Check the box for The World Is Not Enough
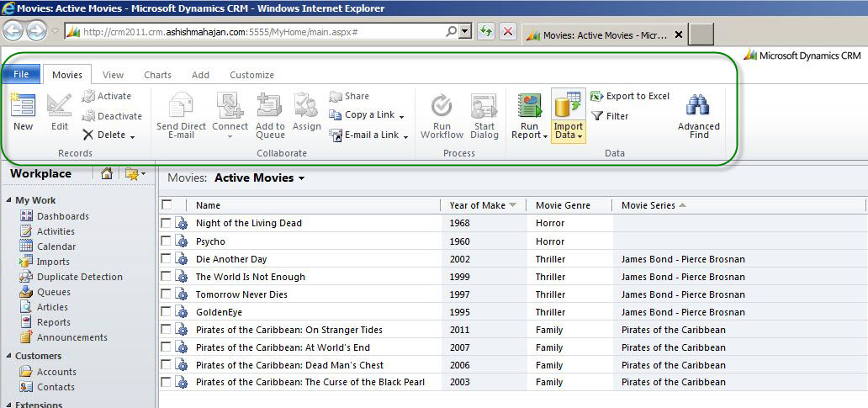Image resolution: width=868 pixels, height=408 pixels. point(166,276)
